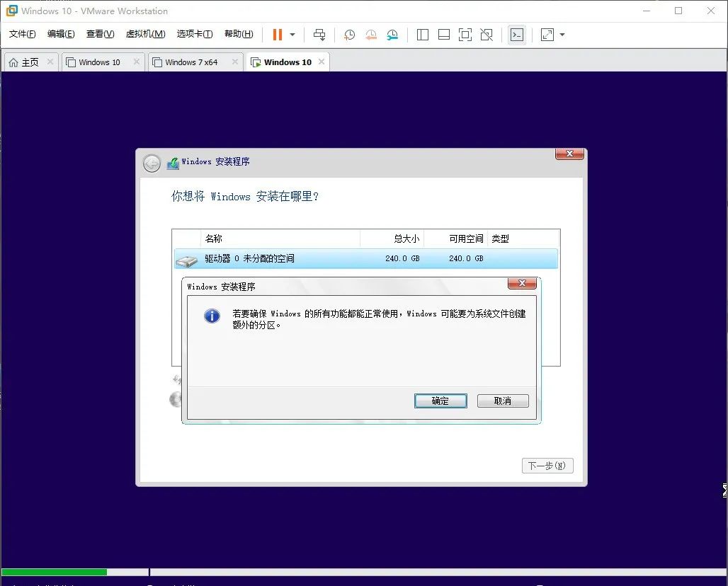Open the Snapshot Manager

click(392, 34)
